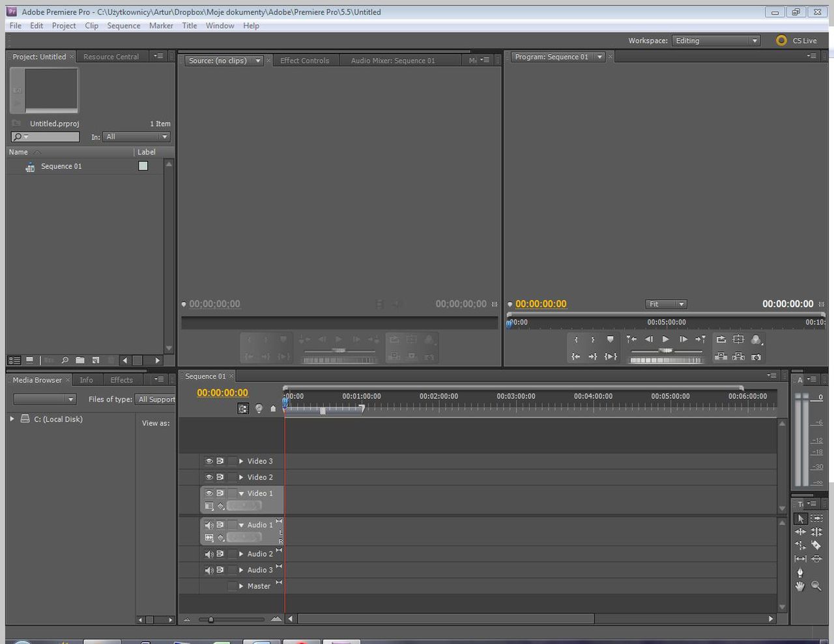Viewport: 834px width, 644px height.
Task: Open the Sequence menu
Action: [124, 25]
